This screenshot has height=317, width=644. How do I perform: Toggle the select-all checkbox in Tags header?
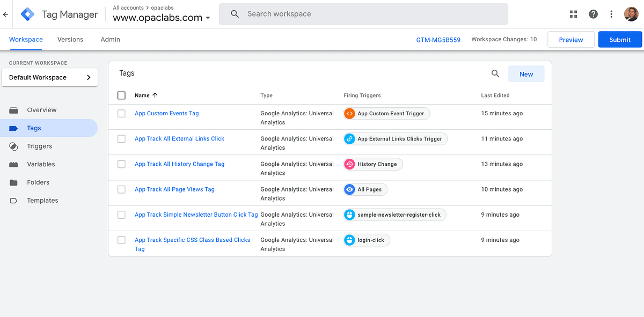coord(121,95)
